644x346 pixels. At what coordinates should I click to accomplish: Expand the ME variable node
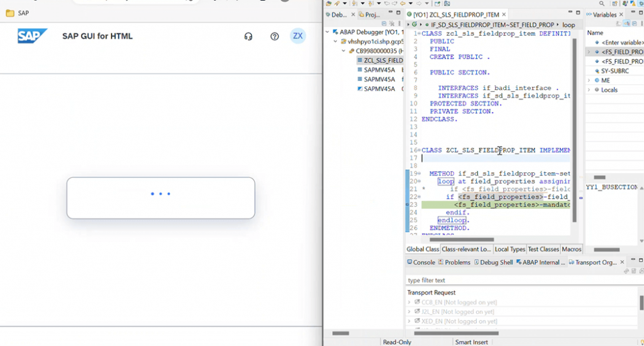tap(589, 81)
